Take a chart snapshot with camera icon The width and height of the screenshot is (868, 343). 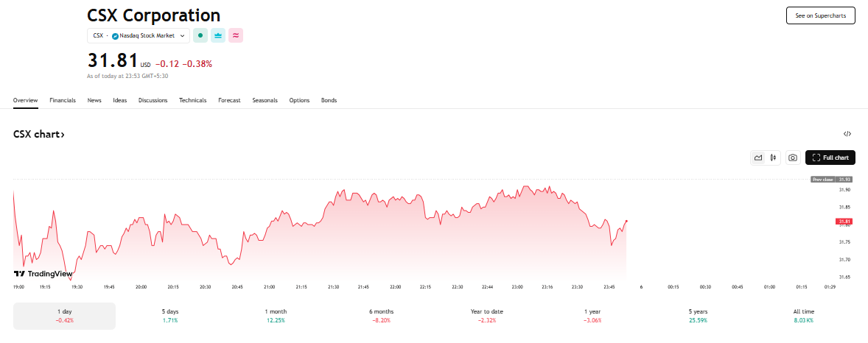click(793, 158)
